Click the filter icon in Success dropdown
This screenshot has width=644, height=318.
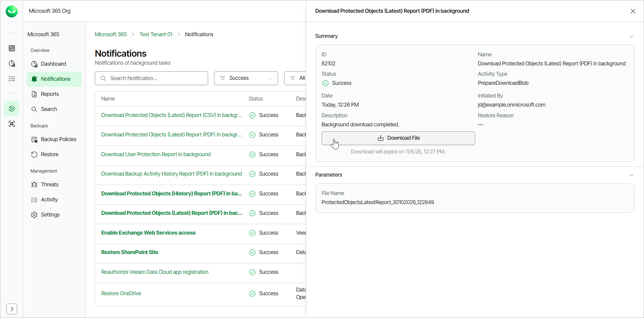222,78
